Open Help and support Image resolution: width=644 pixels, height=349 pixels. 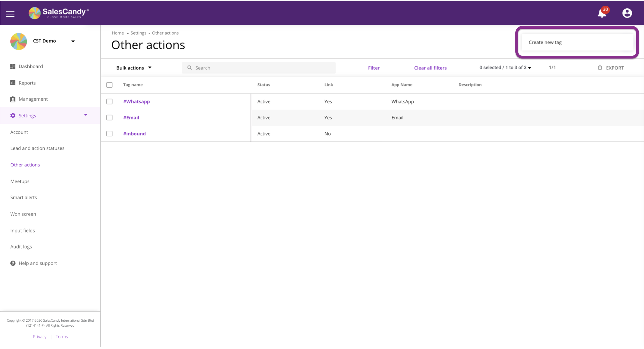pyautogui.click(x=37, y=263)
